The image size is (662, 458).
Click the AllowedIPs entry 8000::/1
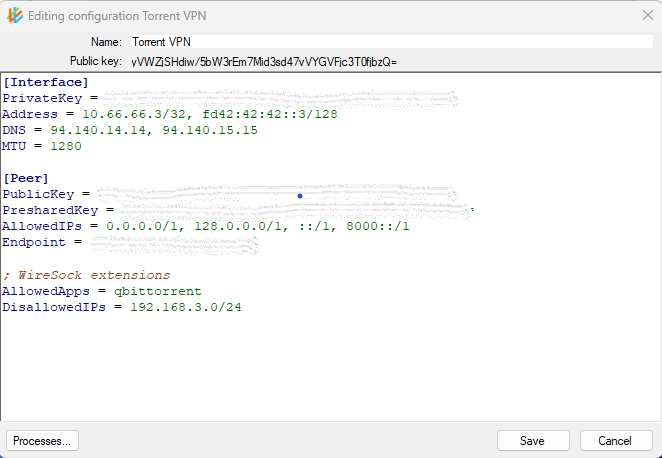pyautogui.click(x=378, y=227)
